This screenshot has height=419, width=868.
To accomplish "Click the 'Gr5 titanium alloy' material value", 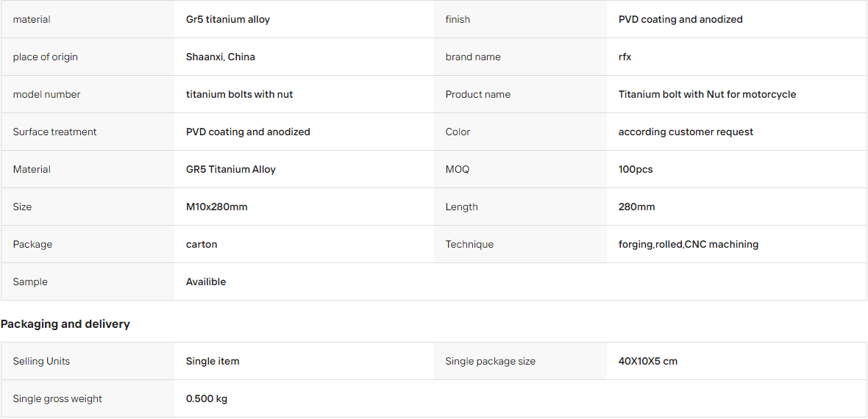I will (227, 19).
